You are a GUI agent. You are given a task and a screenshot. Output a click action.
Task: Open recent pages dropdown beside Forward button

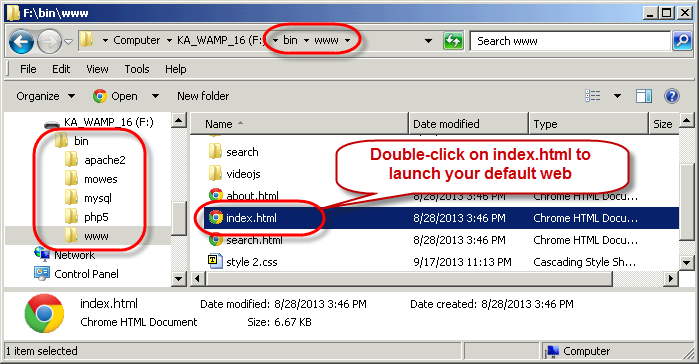point(68,41)
